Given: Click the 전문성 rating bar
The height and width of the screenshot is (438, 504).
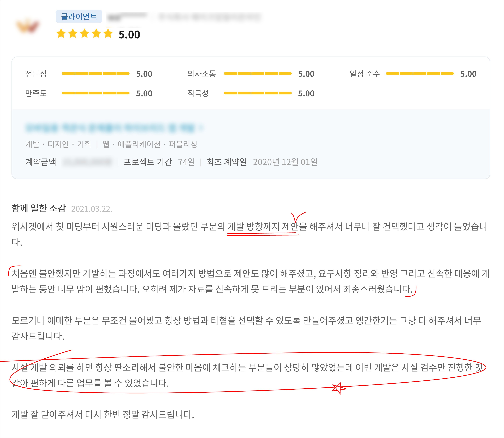Looking at the screenshot, I should tap(96, 74).
